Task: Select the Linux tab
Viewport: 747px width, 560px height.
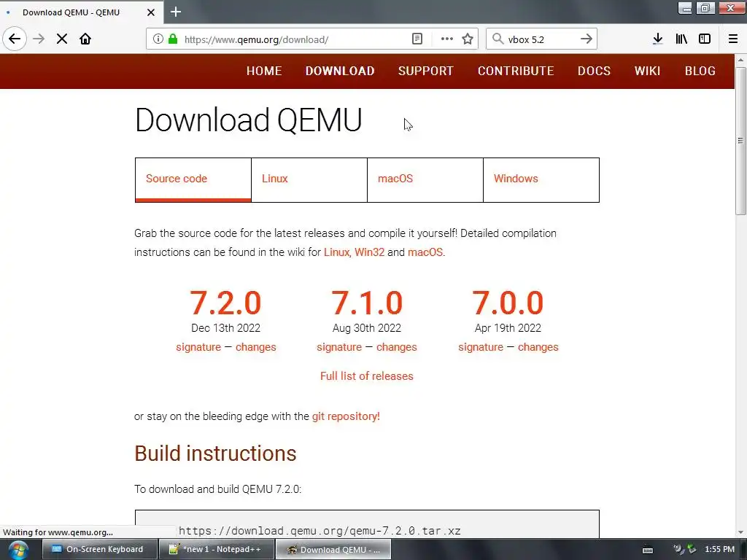Action: 309,179
